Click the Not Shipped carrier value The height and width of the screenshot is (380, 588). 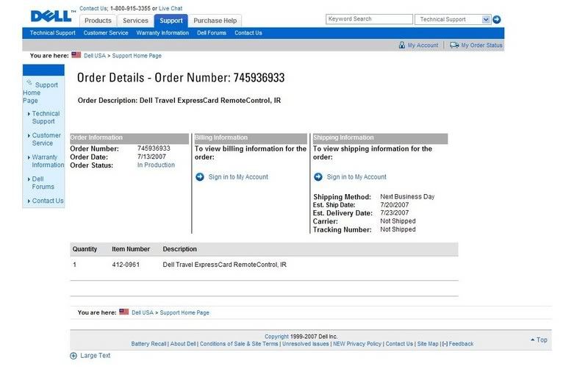(398, 221)
